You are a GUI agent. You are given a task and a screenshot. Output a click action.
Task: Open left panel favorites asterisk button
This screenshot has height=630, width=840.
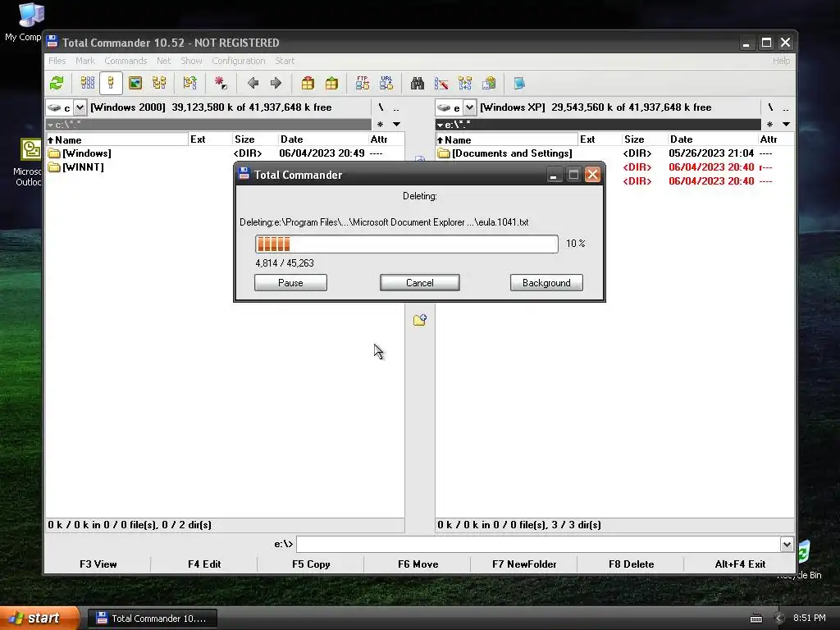(x=381, y=125)
